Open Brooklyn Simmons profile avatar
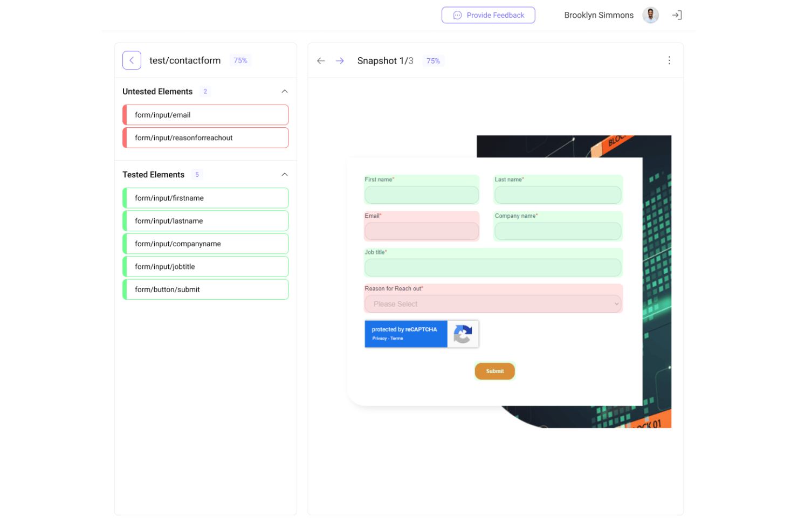The width and height of the screenshot is (798, 532). coord(650,15)
